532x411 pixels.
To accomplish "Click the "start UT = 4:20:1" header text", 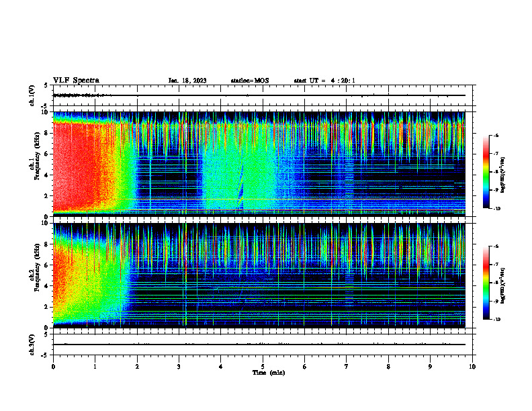I will pyautogui.click(x=324, y=81).
